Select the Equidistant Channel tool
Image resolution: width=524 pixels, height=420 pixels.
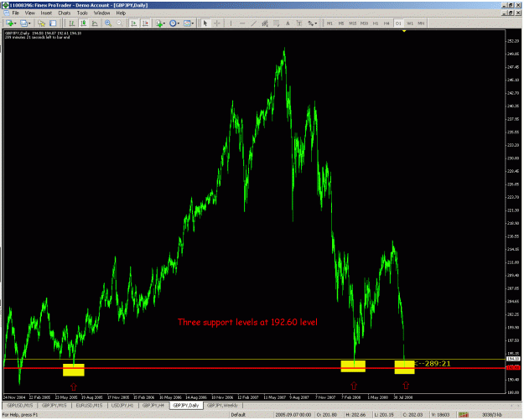(x=265, y=23)
